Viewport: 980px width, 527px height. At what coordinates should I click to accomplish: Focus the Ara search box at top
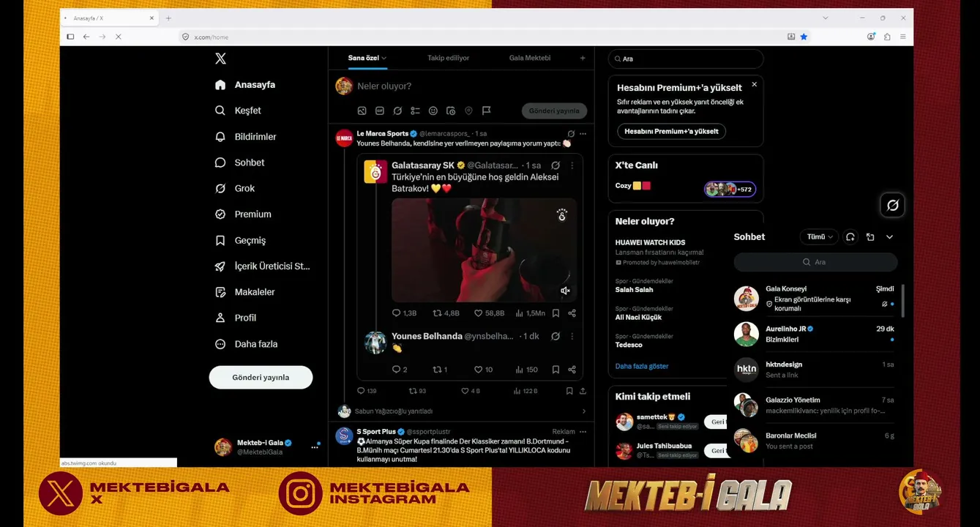[x=686, y=59]
